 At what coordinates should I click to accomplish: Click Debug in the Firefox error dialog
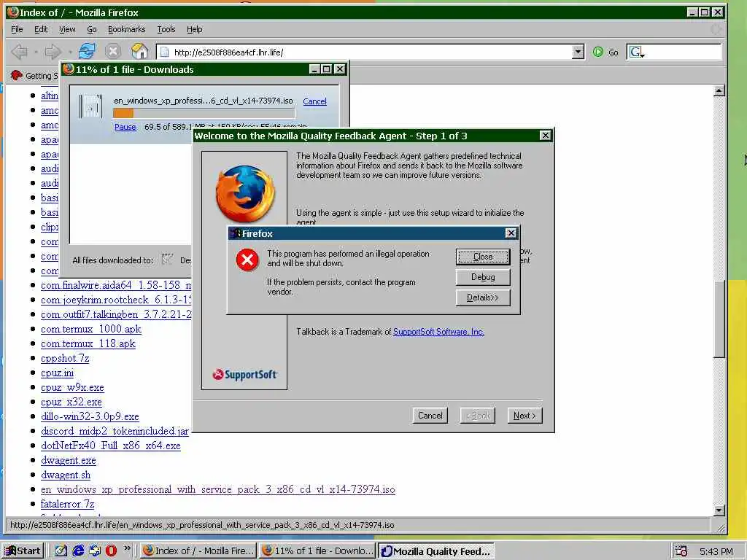tap(483, 277)
